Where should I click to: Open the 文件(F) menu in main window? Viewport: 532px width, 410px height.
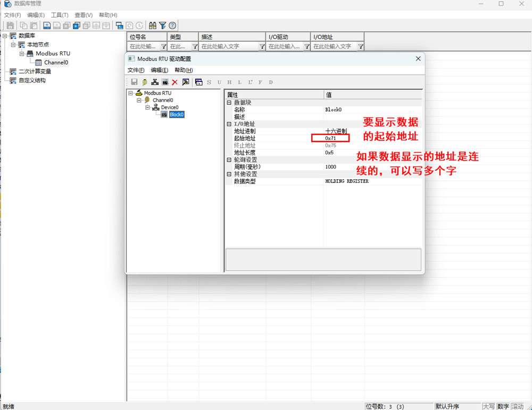coord(12,15)
